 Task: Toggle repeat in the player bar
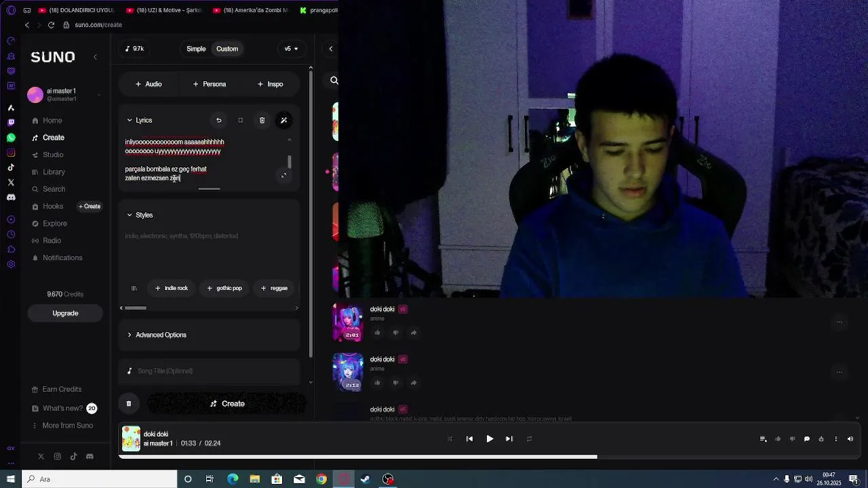click(529, 439)
